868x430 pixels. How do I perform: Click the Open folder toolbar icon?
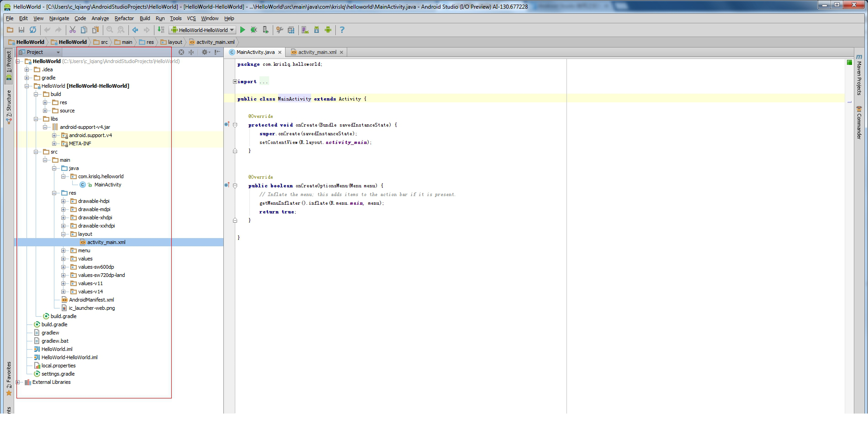(x=10, y=30)
